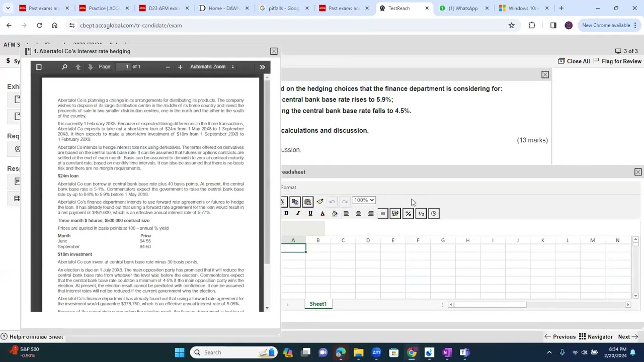The image size is (644, 362).
Task: Redo spreadsheet action
Action: tap(345, 202)
